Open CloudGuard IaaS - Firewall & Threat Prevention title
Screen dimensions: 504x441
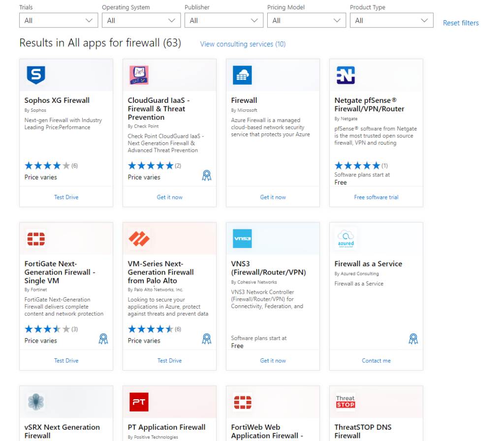[159, 109]
